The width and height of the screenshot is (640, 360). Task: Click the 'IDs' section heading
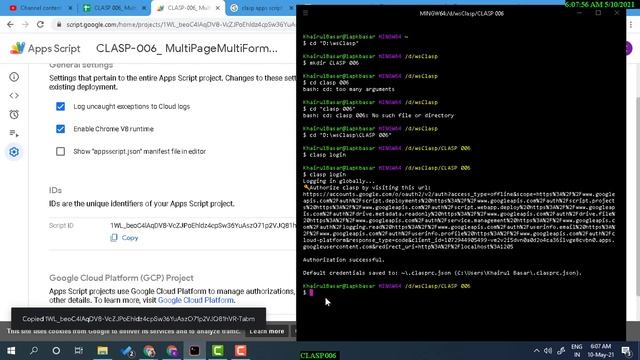click(x=55, y=190)
